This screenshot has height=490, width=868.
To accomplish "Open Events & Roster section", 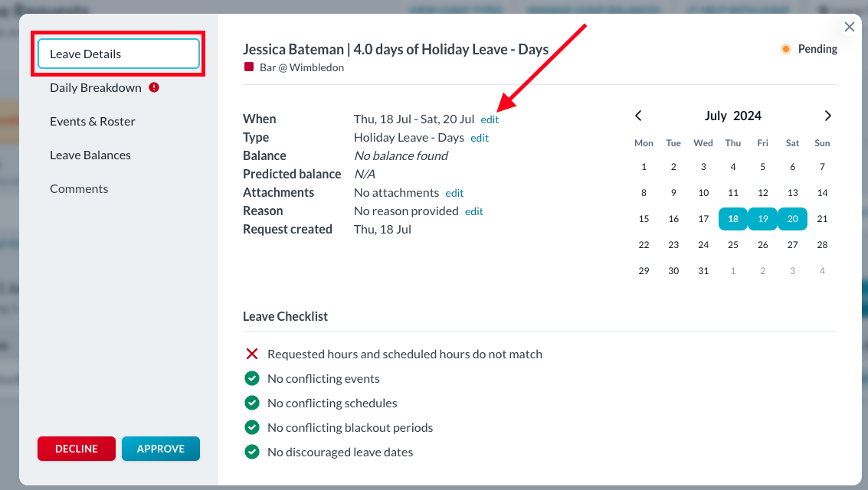I will pos(93,121).
